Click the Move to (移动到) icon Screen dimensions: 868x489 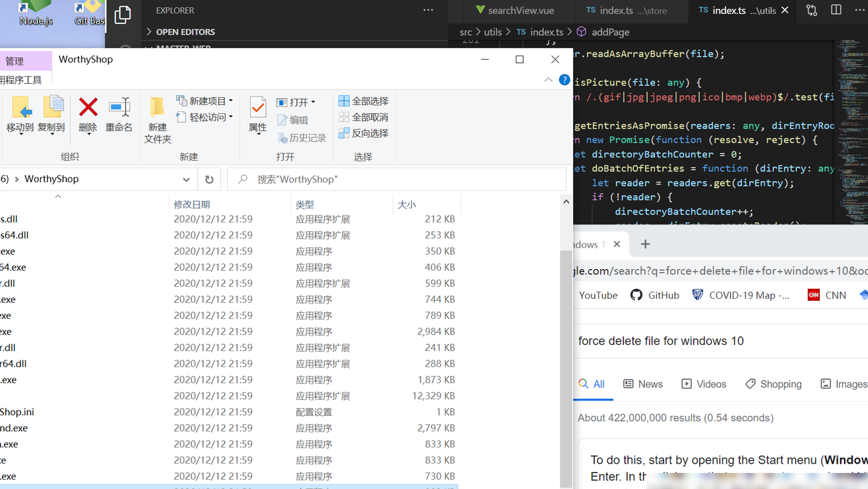[21, 107]
